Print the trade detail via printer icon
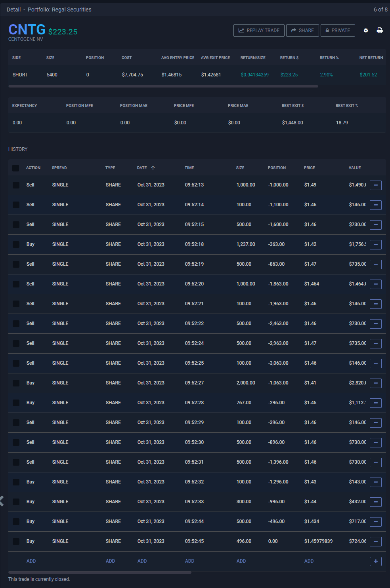390x588 pixels. [x=380, y=30]
